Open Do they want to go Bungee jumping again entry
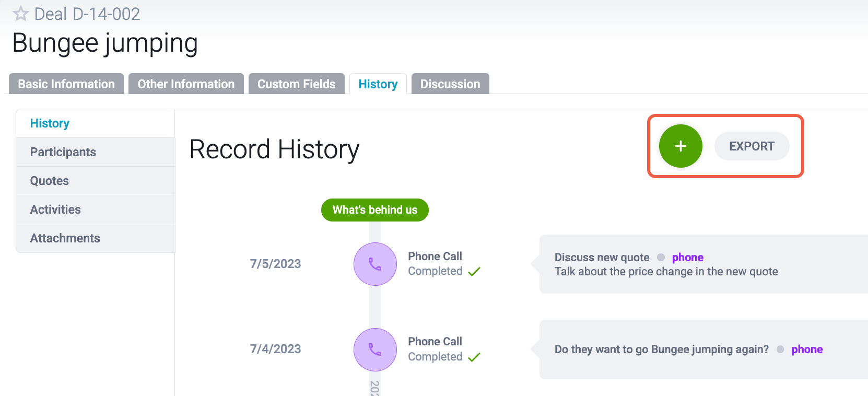 tap(661, 350)
